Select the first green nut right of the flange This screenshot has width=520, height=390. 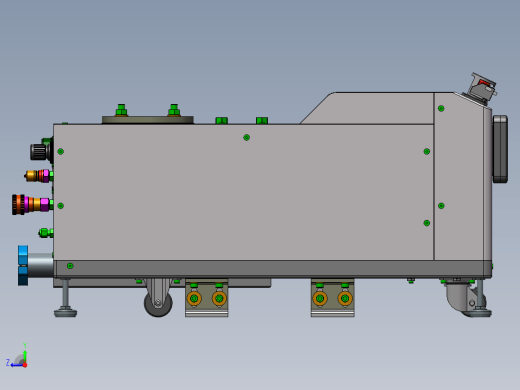point(222,120)
